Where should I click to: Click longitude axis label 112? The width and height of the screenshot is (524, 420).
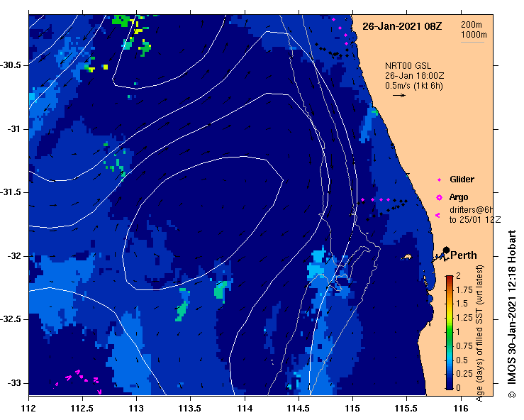(29, 409)
